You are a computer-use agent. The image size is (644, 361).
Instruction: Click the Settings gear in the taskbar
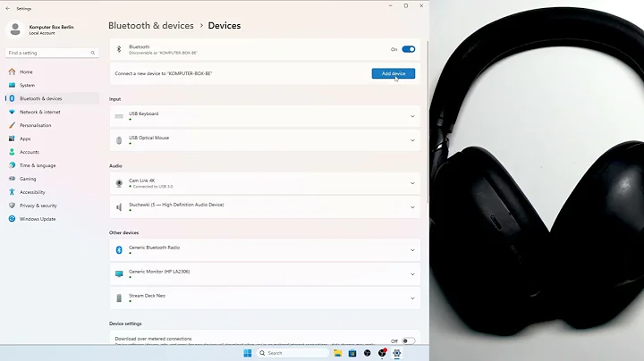click(x=397, y=353)
